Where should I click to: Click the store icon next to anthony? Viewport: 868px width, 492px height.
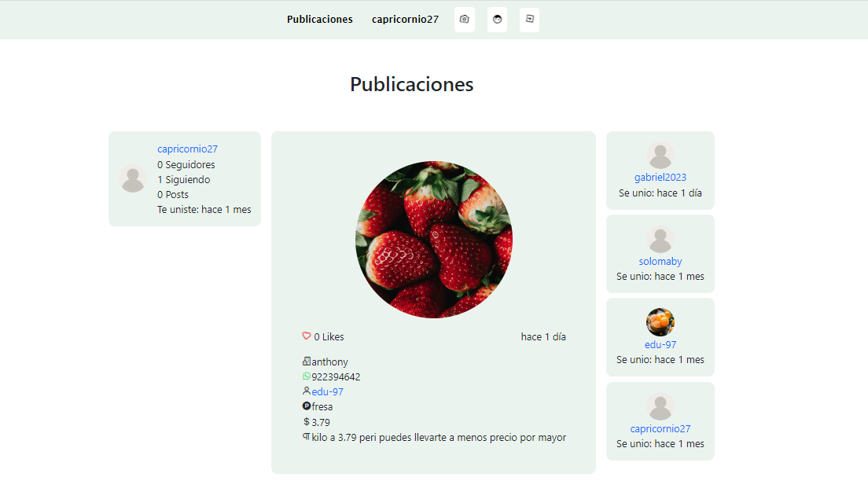[305, 362]
